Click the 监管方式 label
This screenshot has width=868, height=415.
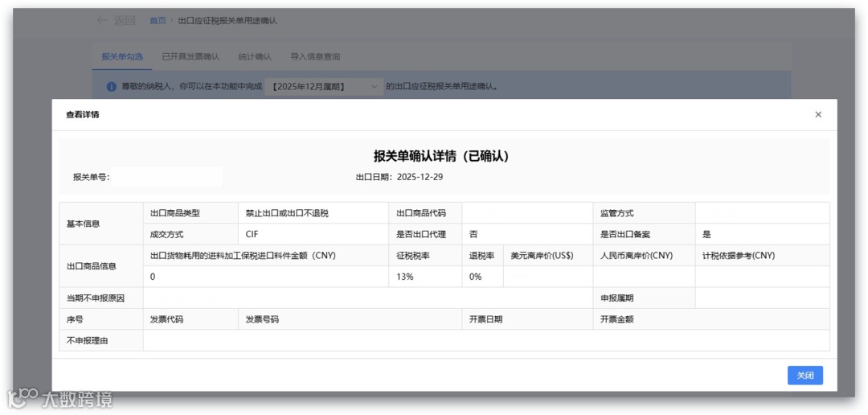pos(616,213)
